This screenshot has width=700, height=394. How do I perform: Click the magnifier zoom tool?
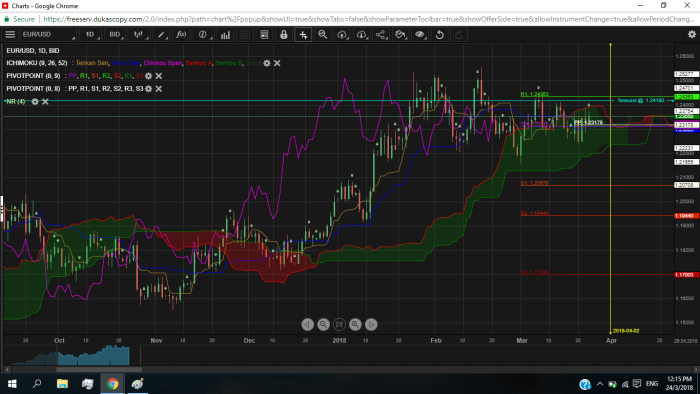[x=322, y=34]
